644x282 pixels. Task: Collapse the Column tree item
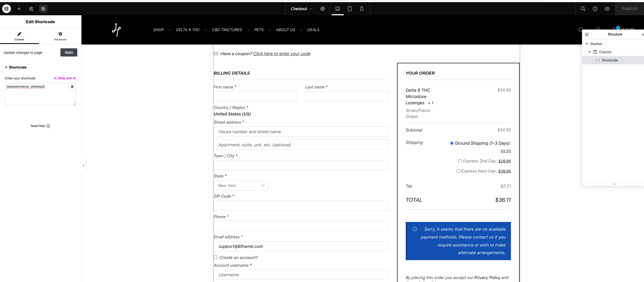click(590, 52)
